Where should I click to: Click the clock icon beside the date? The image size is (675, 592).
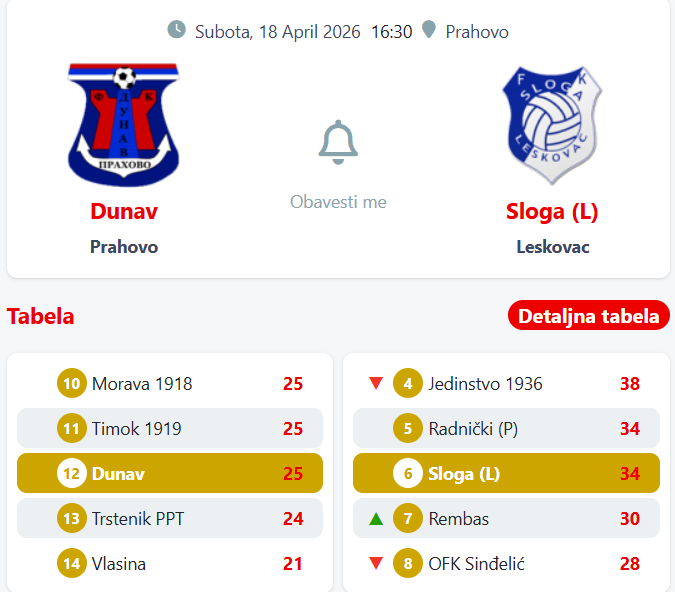[177, 30]
